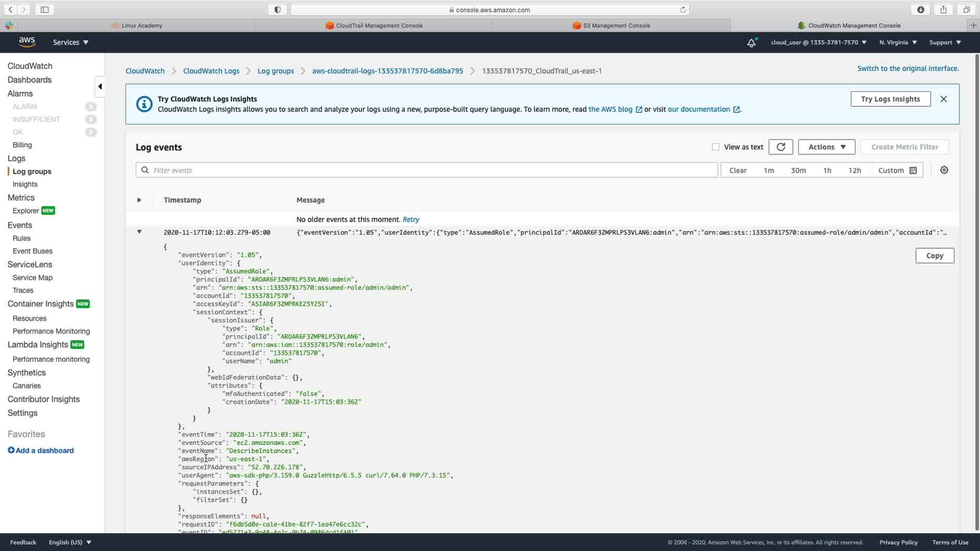Refresh log events with the reload button
Viewport: 980px width, 551px height.
point(781,147)
